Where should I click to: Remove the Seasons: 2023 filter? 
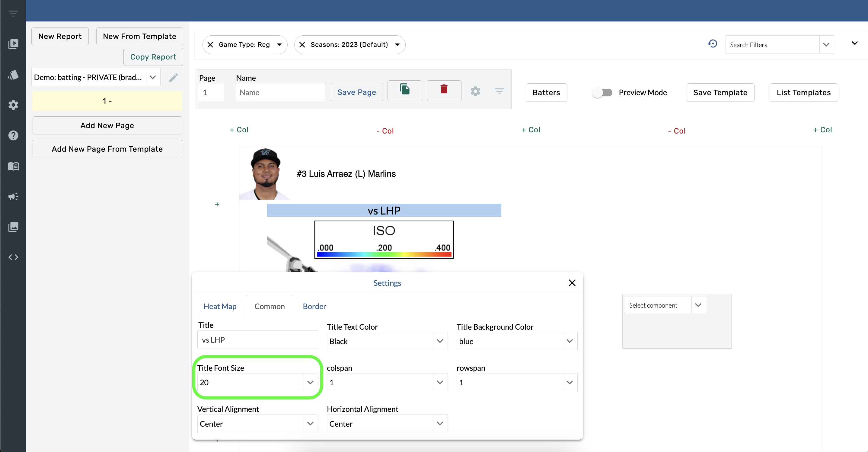tap(302, 44)
